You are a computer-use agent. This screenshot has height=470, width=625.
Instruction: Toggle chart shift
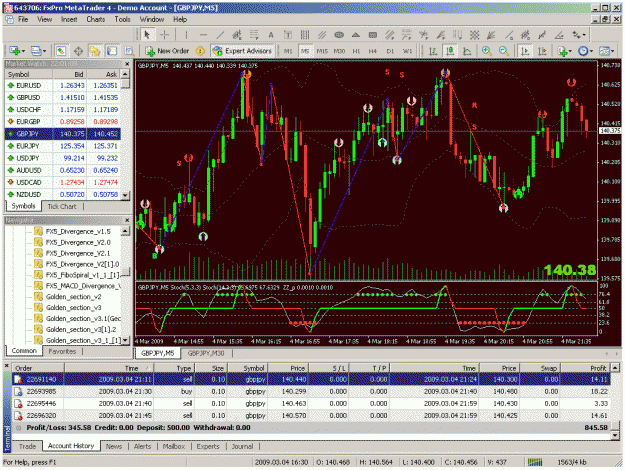542,51
